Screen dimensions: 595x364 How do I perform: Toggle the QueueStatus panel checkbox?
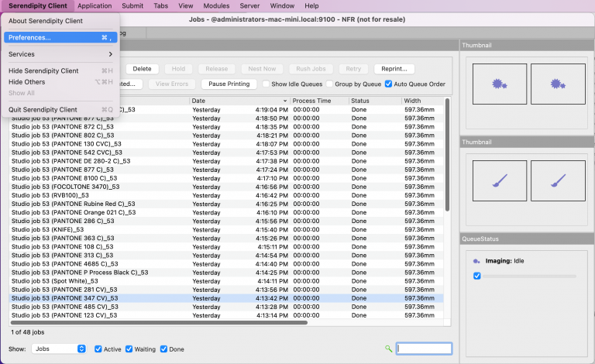pos(477,276)
